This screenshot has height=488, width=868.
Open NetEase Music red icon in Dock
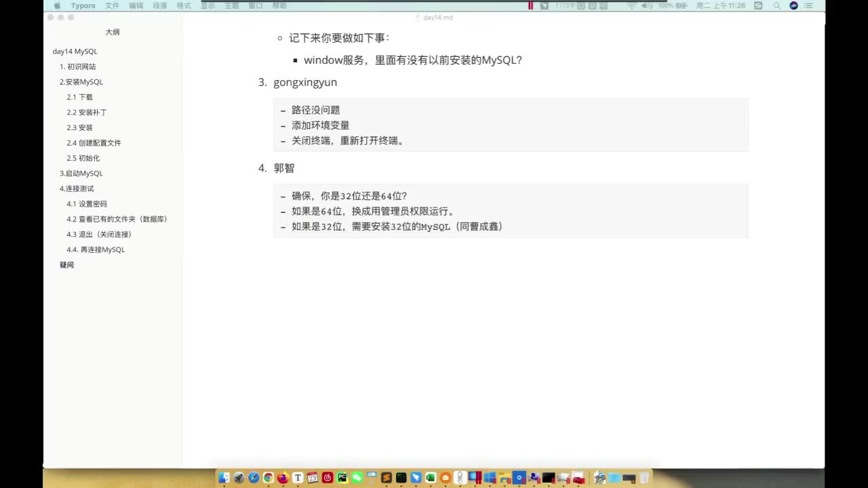click(328, 478)
